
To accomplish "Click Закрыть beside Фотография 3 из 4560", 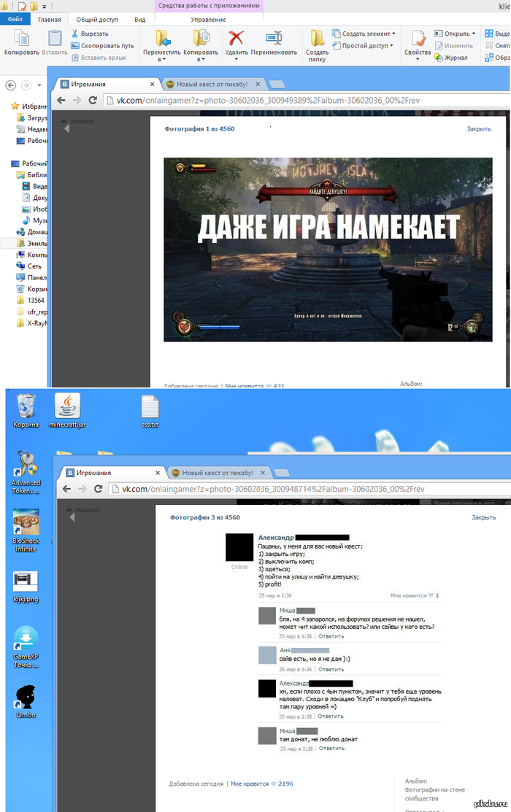I will [483, 517].
